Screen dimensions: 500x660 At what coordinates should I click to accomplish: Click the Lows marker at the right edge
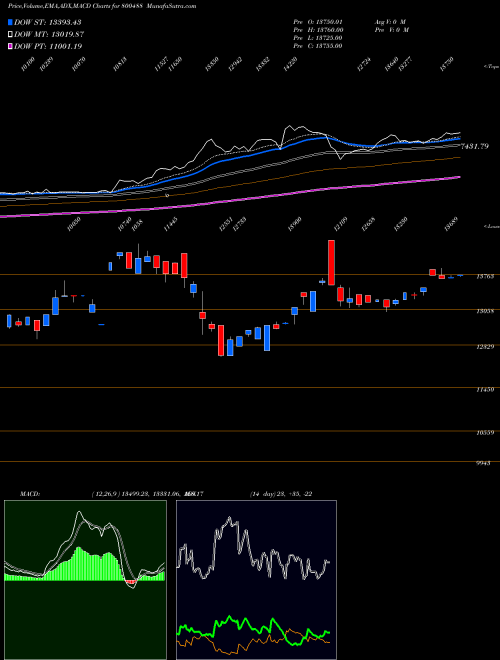[491, 226]
